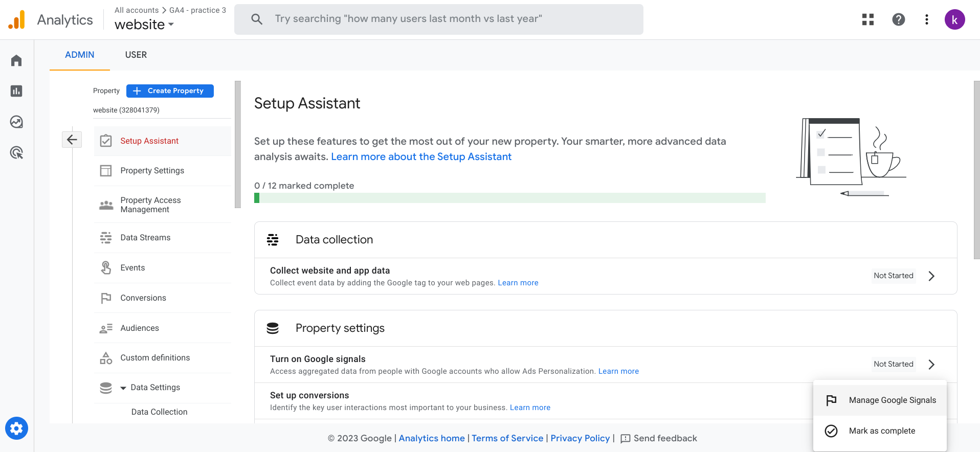
Task: Open Custom definitions menu item
Action: pos(162,358)
